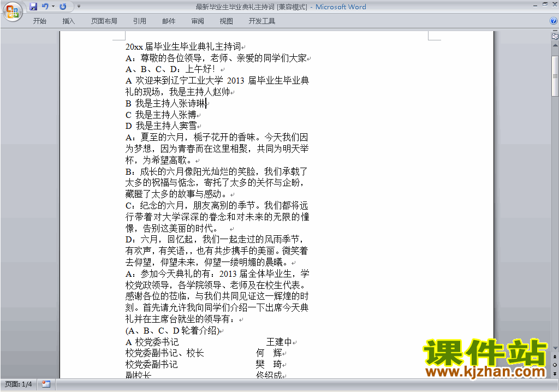Open the Select Browse Object round button
The width and height of the screenshot is (559, 392).
tap(555, 365)
